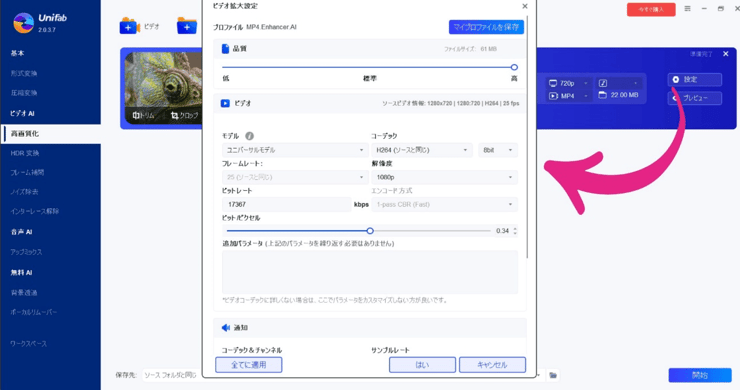Screen dimensions: 740x390
Task: Open output folder icon at bottom
Action: (553, 375)
